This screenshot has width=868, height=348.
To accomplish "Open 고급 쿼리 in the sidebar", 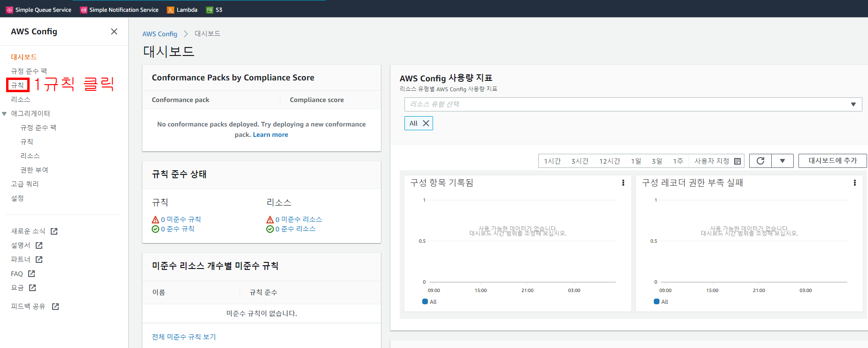I will [25, 184].
